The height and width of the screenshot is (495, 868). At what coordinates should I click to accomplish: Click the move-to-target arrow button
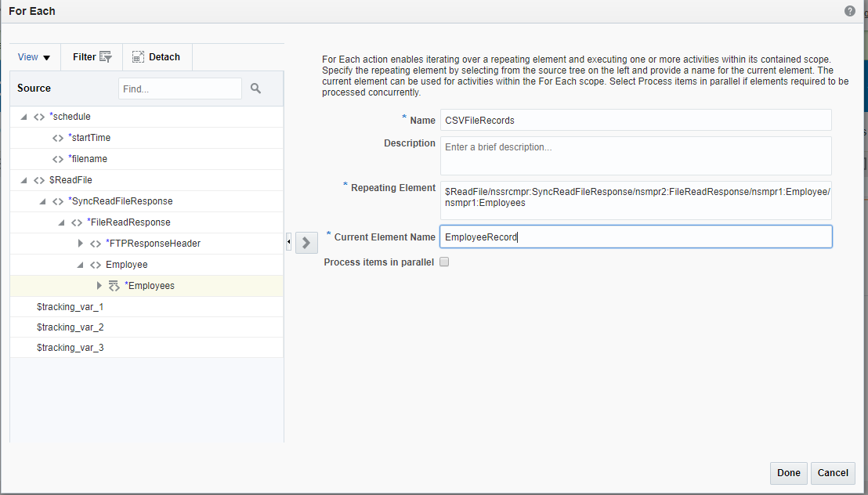[x=306, y=242]
